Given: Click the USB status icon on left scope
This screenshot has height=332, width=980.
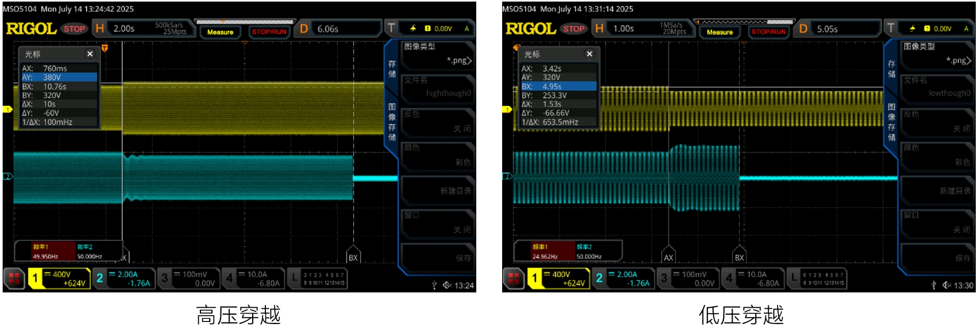Looking at the screenshot, I should [x=434, y=286].
